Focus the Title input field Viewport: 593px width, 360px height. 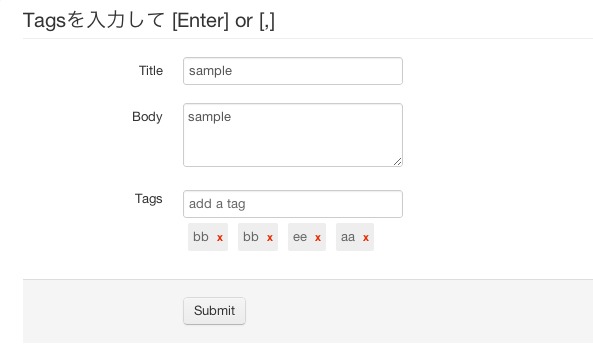[293, 71]
